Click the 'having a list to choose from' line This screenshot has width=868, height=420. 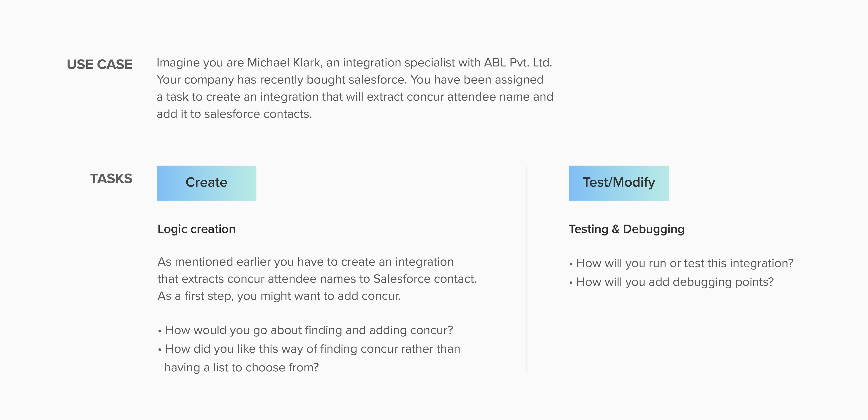(241, 368)
